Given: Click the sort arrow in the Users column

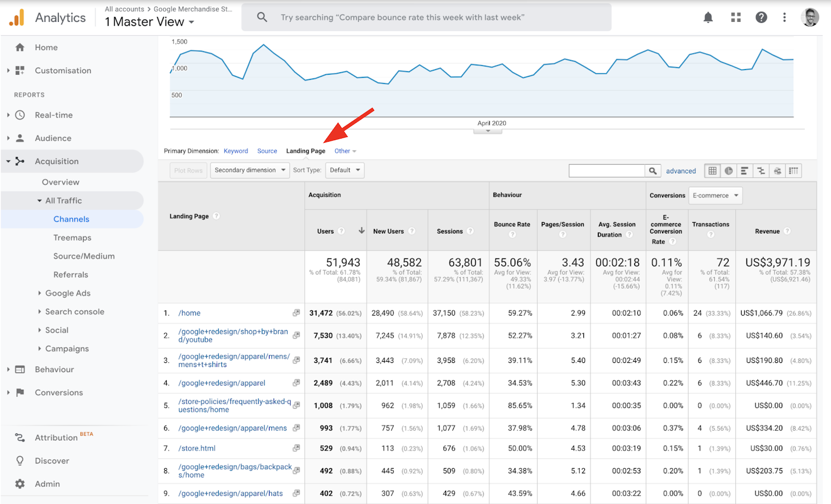Looking at the screenshot, I should click(361, 230).
